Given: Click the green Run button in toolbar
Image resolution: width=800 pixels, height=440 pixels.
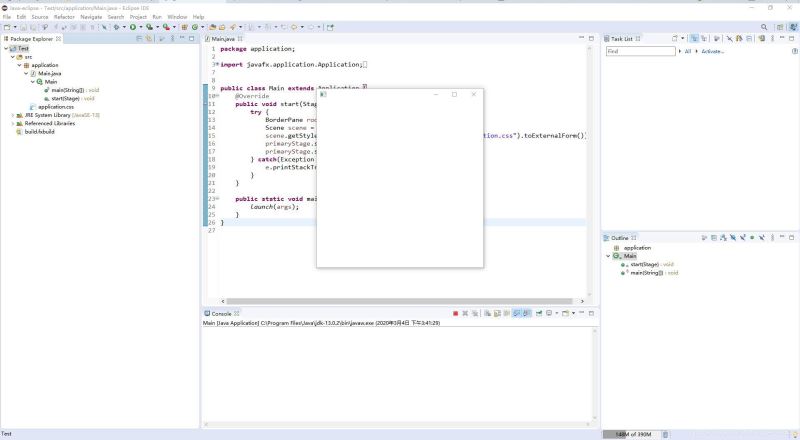Looking at the screenshot, I should pyautogui.click(x=131, y=27).
